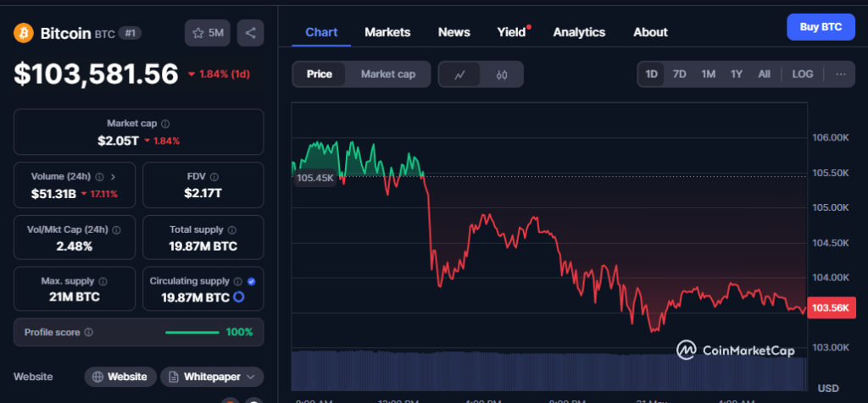Click the circulating supply progress ring icon
The height and width of the screenshot is (403, 868).
(x=238, y=297)
